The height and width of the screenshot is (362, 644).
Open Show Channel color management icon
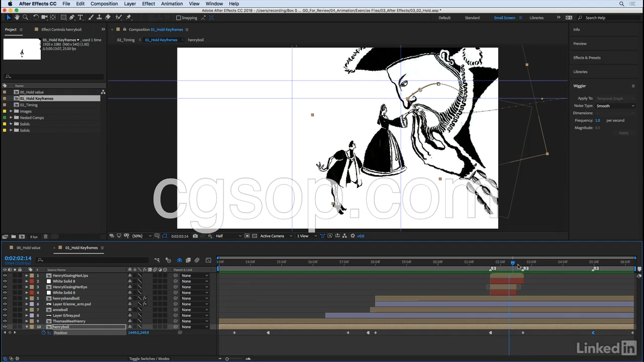point(210,236)
